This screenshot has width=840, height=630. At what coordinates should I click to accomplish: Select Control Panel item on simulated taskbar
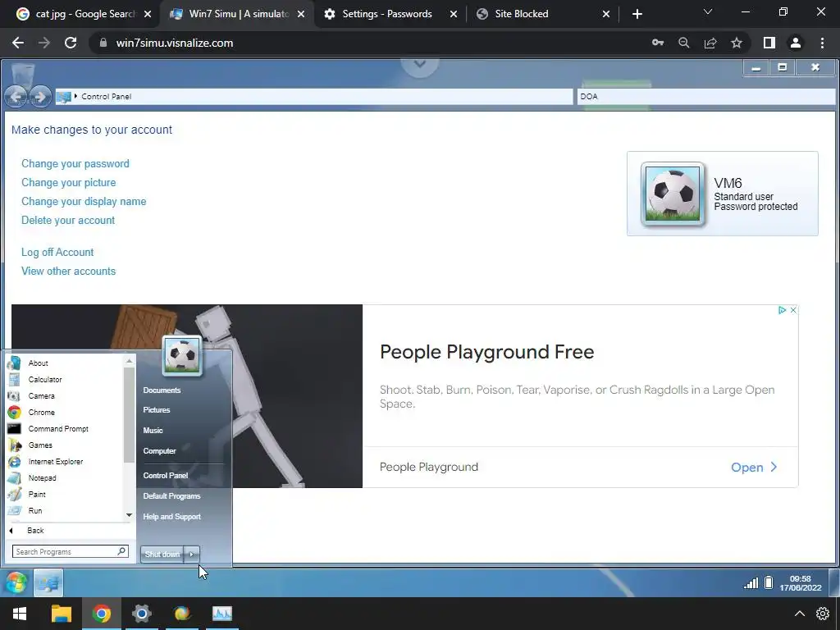(48, 583)
